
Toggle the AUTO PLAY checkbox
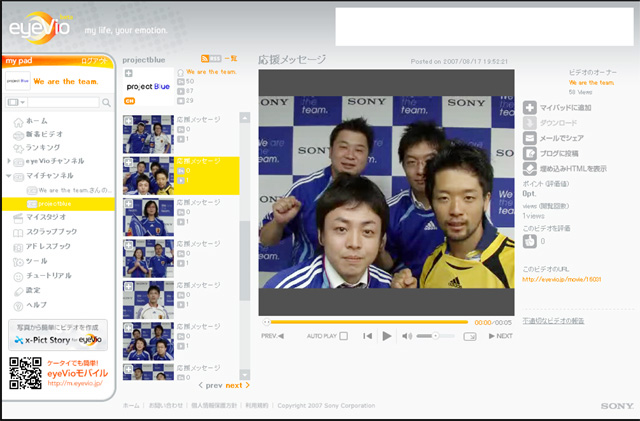(x=343, y=336)
